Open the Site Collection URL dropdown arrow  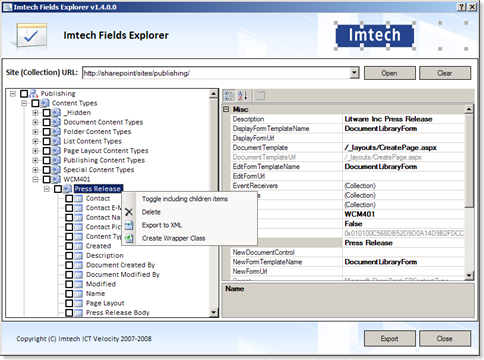pyautogui.click(x=354, y=73)
